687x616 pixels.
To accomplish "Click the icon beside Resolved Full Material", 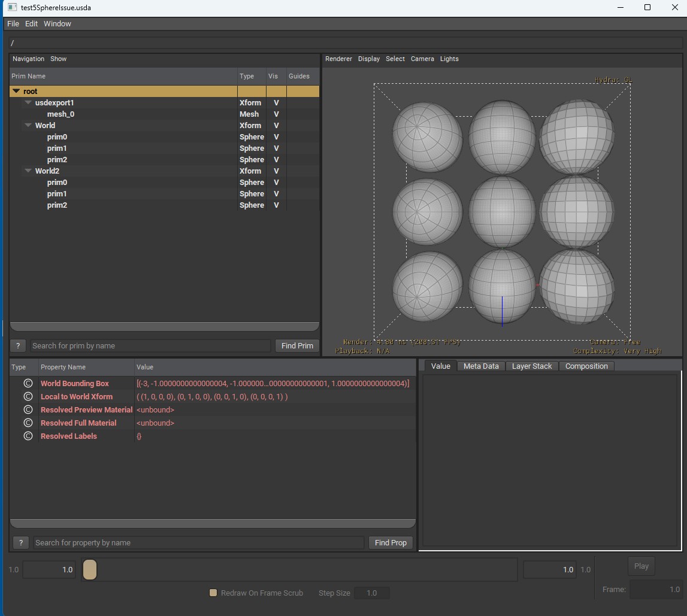I will [x=28, y=423].
